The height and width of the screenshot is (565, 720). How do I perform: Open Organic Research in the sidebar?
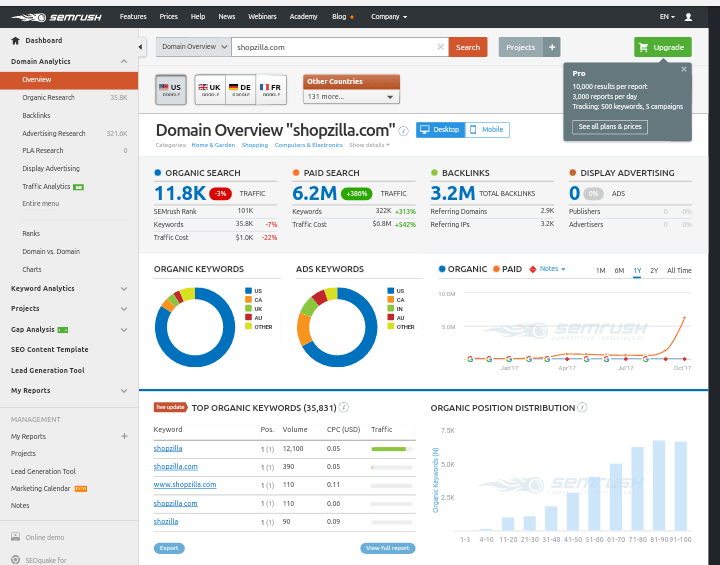pyautogui.click(x=48, y=97)
